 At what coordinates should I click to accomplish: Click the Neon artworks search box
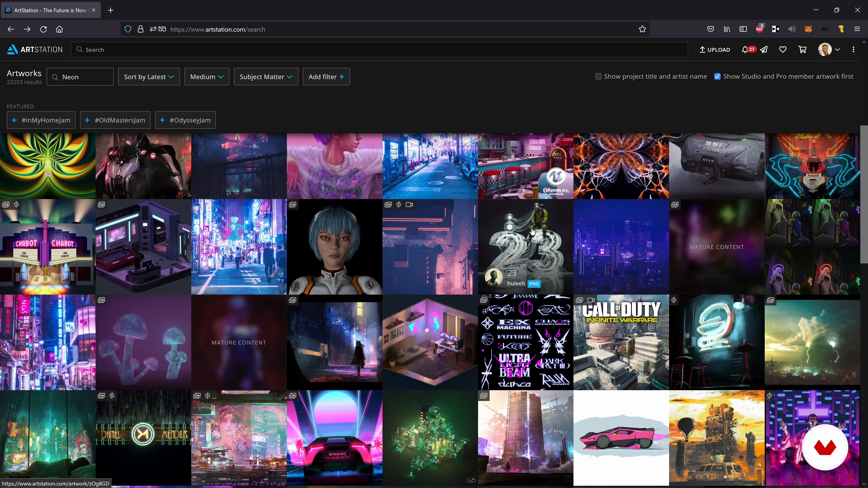(80, 77)
